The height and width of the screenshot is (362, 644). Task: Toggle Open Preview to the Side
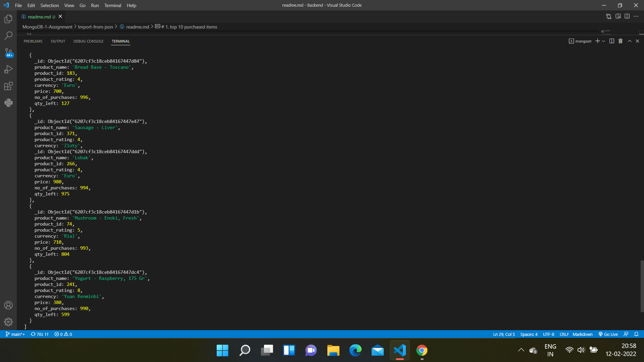(618, 16)
